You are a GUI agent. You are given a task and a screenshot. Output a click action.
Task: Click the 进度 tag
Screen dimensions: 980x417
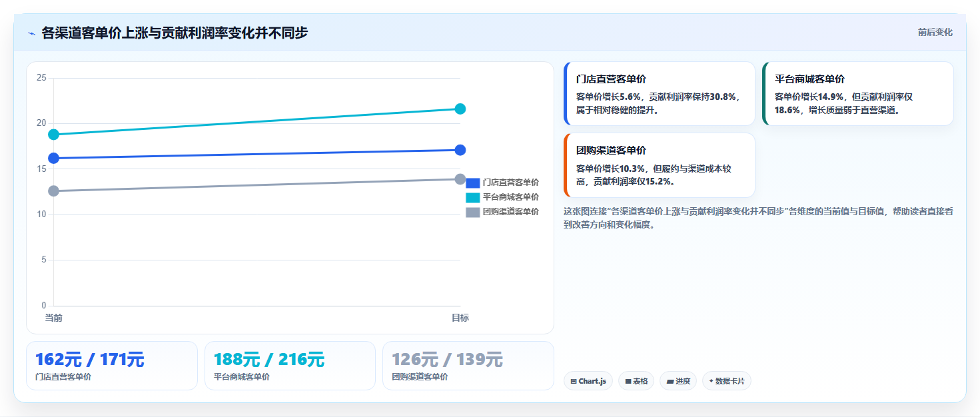[x=678, y=381]
